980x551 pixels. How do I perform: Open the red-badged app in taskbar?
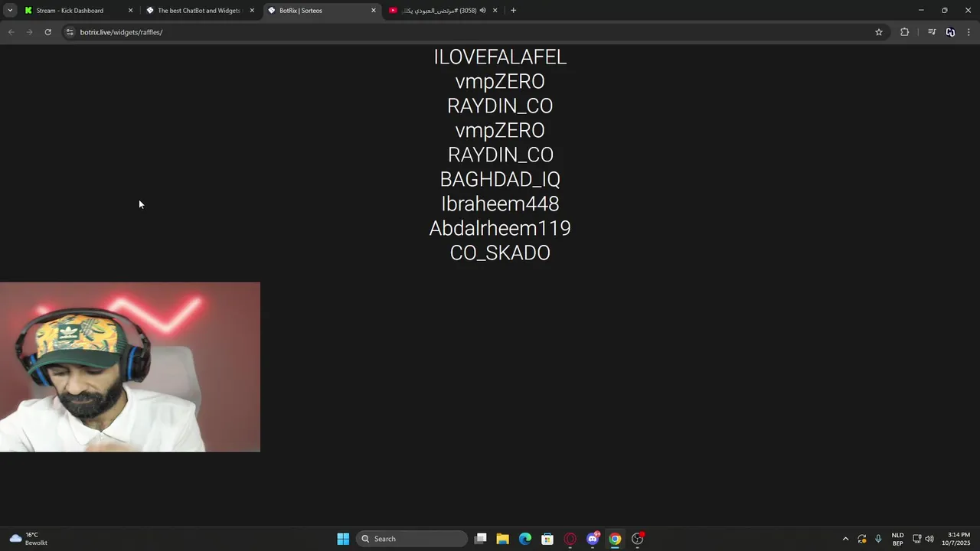point(638,539)
